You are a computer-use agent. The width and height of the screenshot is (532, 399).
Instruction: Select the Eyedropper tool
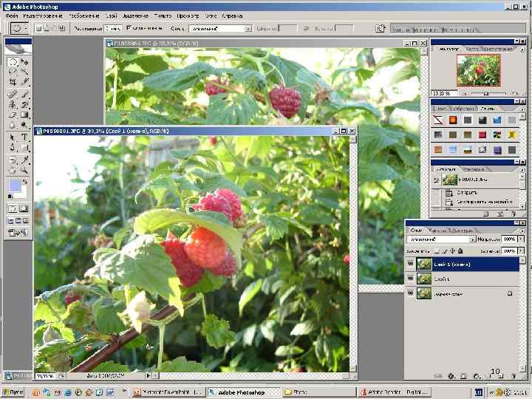[24, 160]
